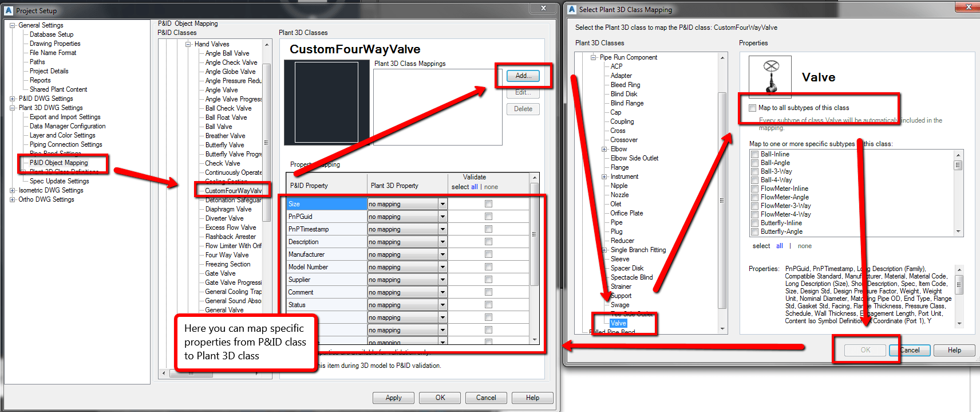The height and width of the screenshot is (412, 980).
Task: Click Cancel in Select Plant 3D Class Mapping
Action: tap(910, 350)
